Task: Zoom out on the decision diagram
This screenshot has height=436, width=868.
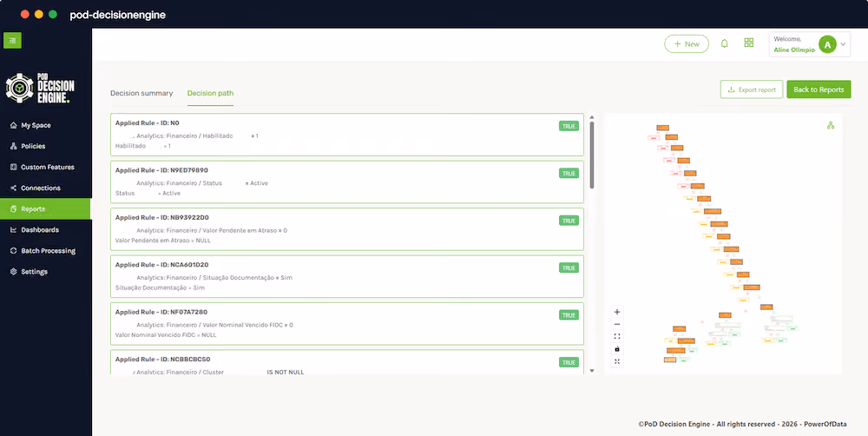Action: point(617,325)
